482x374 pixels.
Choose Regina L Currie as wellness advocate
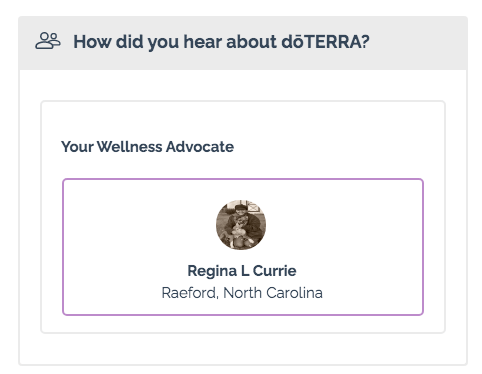pyautogui.click(x=243, y=247)
